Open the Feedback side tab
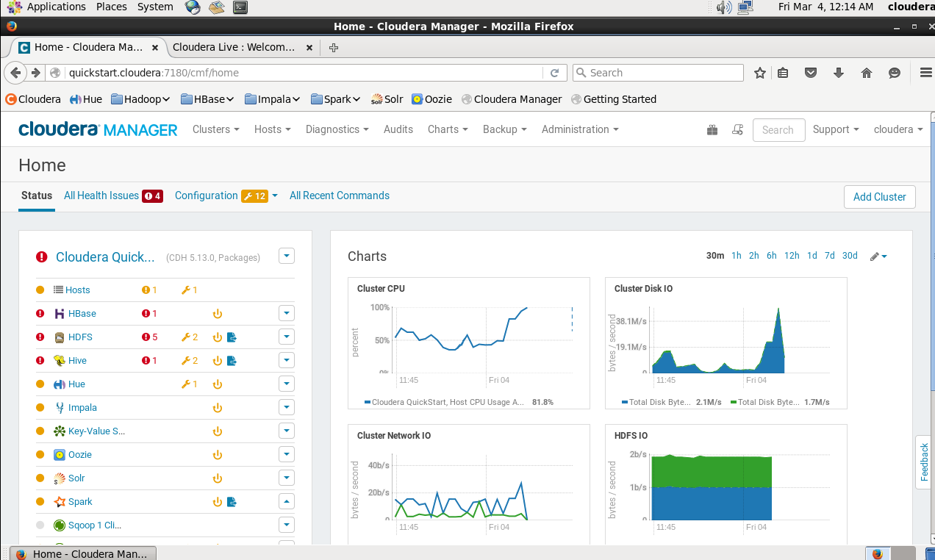 [x=925, y=462]
